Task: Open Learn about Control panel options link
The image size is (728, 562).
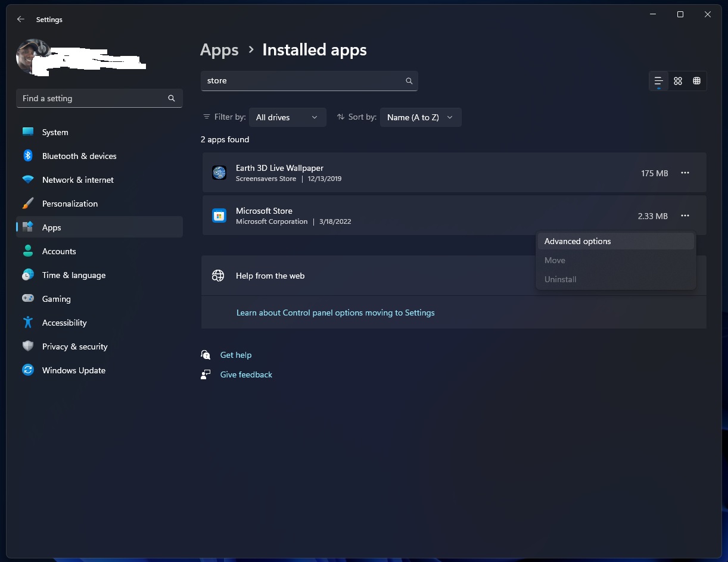Action: (x=335, y=313)
